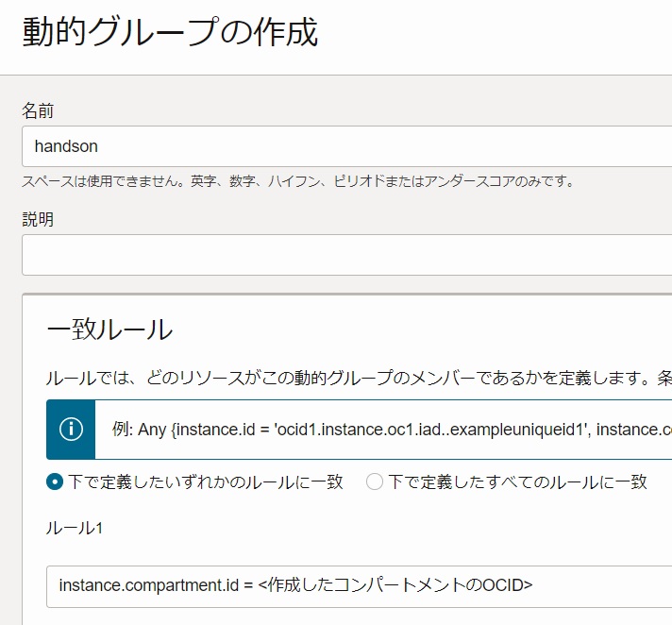The width and height of the screenshot is (672, 625).
Task: Click the 例: Any prefix in info banner
Action: (139, 430)
